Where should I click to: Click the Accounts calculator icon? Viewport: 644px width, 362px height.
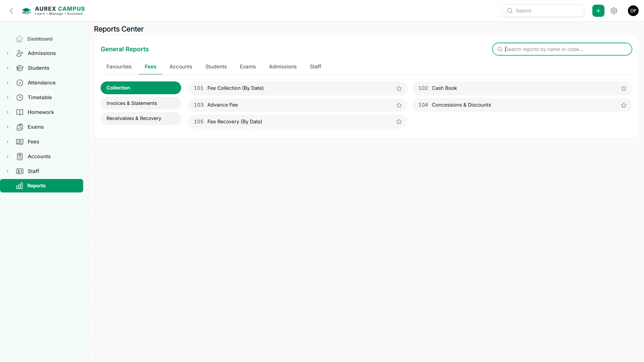[20, 157]
